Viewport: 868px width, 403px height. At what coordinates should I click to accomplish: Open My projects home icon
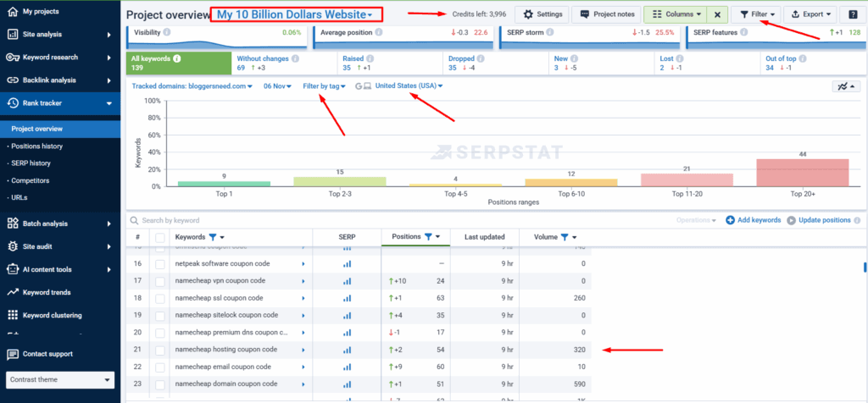point(12,11)
